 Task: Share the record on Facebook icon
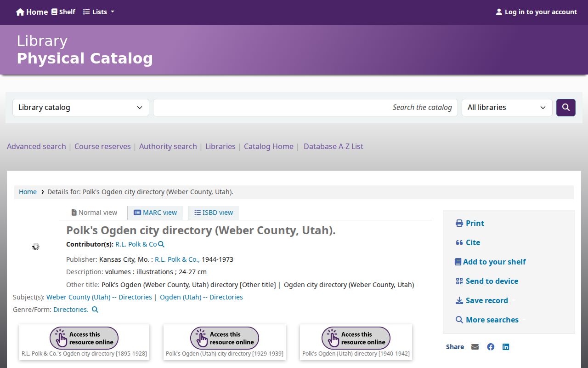point(491,347)
